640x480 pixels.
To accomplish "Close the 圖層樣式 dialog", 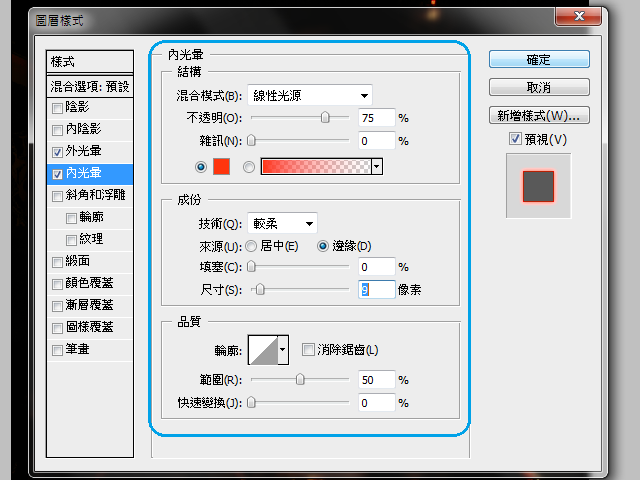I will coord(578,16).
